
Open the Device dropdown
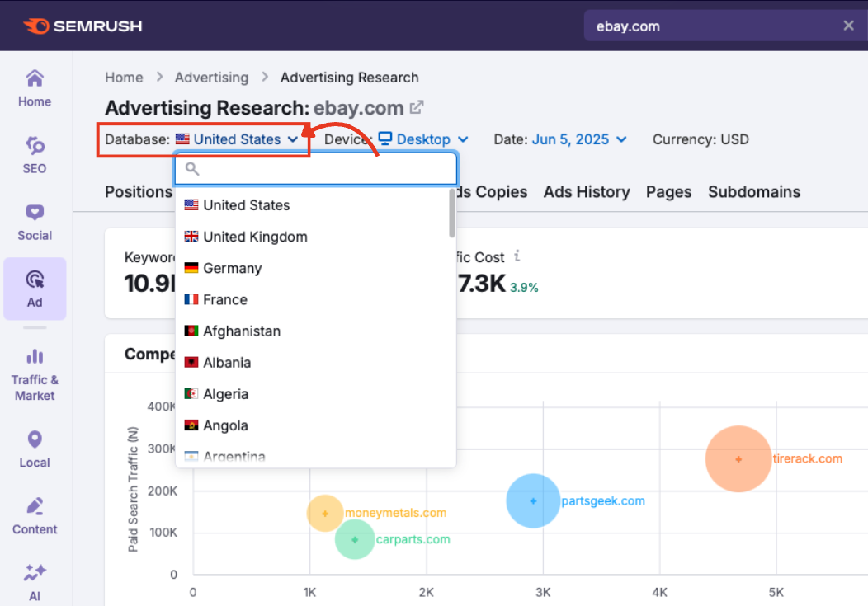click(x=423, y=139)
